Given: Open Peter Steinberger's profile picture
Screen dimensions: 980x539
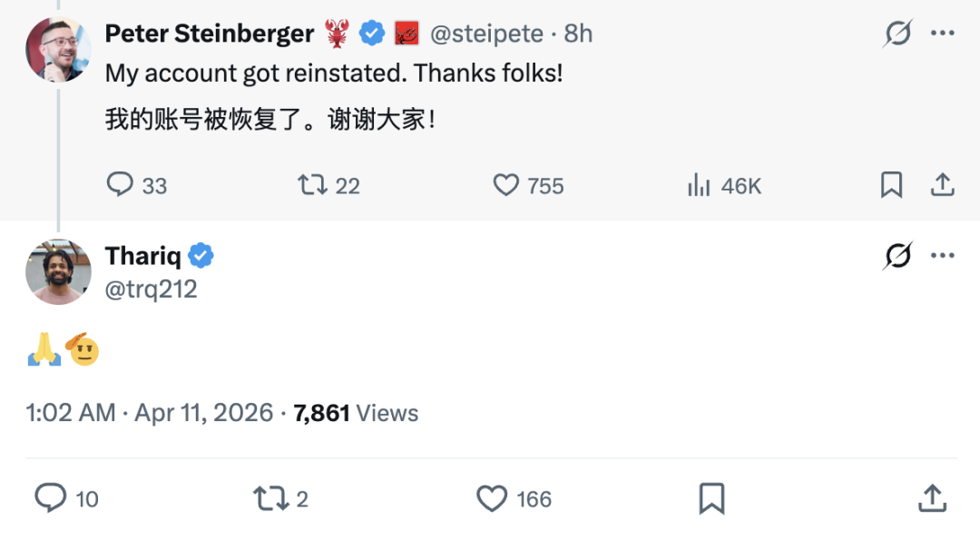Looking at the screenshot, I should (x=58, y=49).
